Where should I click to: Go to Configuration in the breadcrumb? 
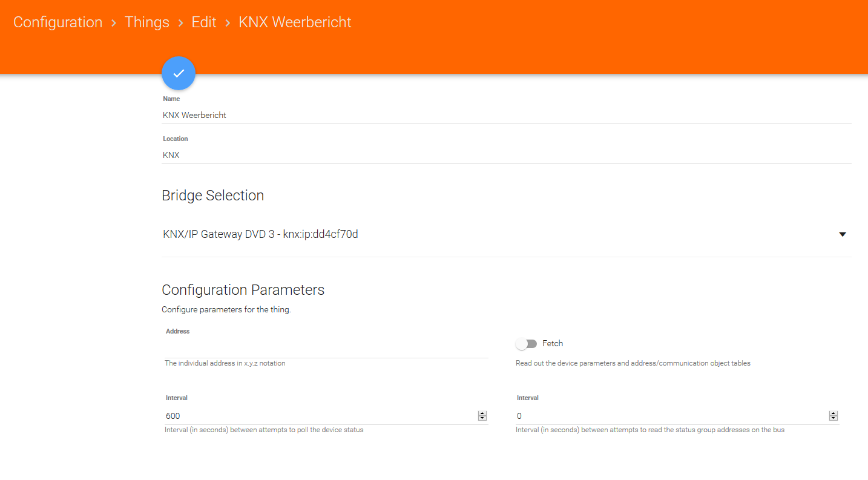point(58,22)
